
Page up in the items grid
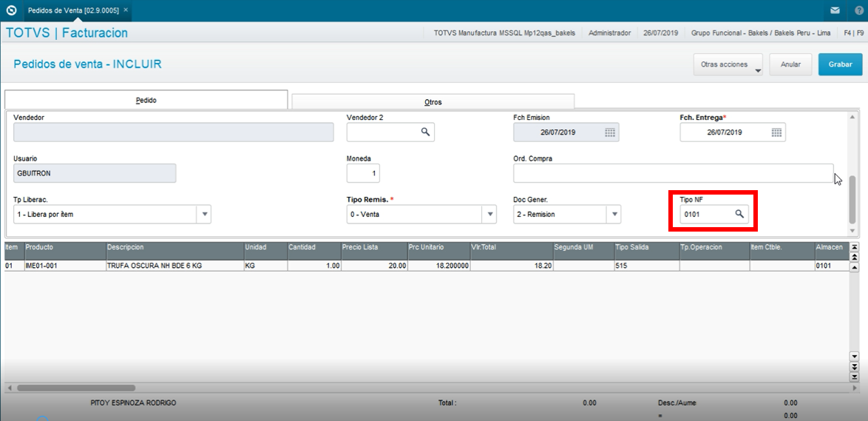855,257
